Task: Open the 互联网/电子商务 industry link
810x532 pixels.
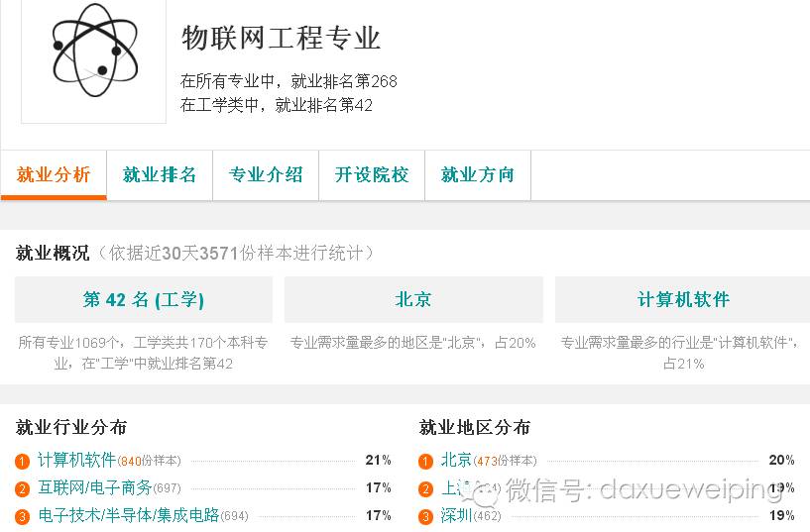Action: (x=94, y=487)
